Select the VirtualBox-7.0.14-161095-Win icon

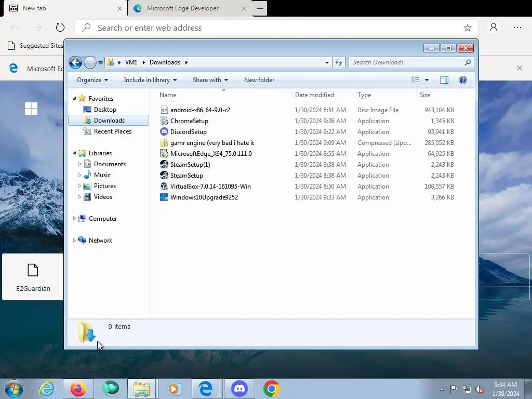[x=164, y=187]
